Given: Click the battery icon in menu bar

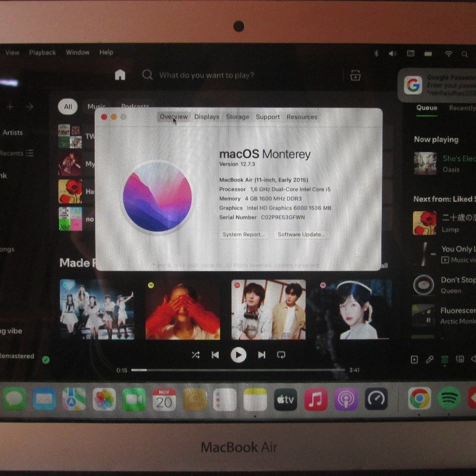Looking at the screenshot, I should (x=428, y=54).
